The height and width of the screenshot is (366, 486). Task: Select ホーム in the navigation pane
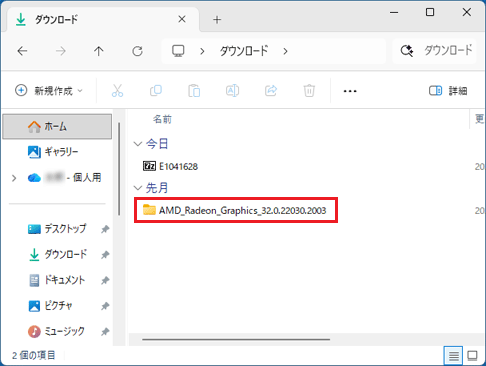click(x=57, y=126)
